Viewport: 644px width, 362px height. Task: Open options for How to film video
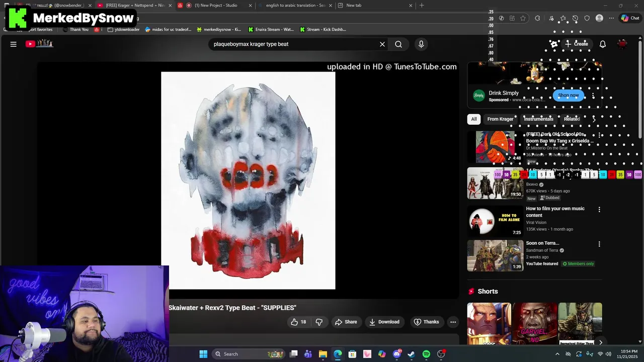599,209
